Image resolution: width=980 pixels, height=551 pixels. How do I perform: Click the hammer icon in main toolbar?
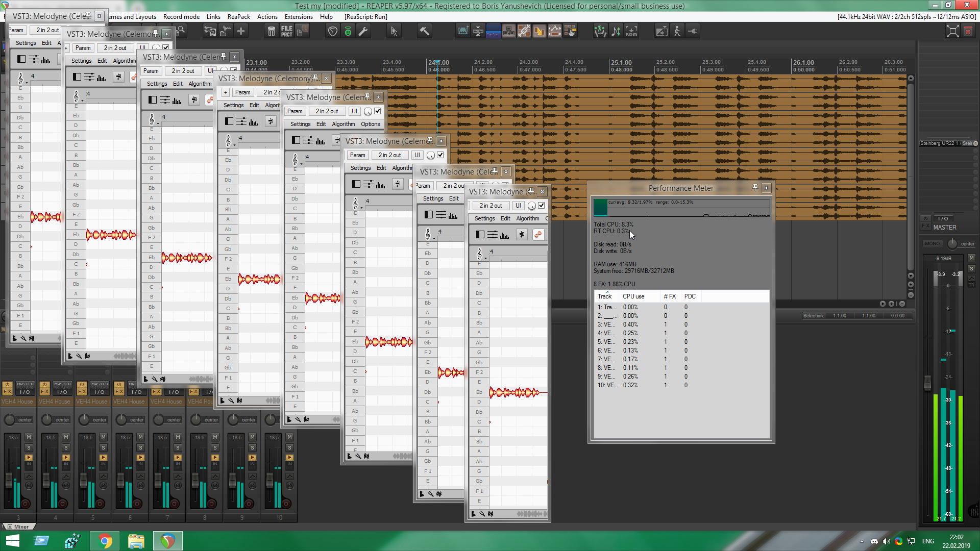[x=424, y=31]
